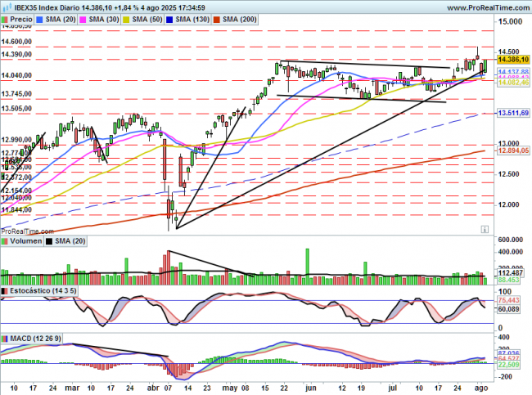Click the 'jun' date axis label

310,388
